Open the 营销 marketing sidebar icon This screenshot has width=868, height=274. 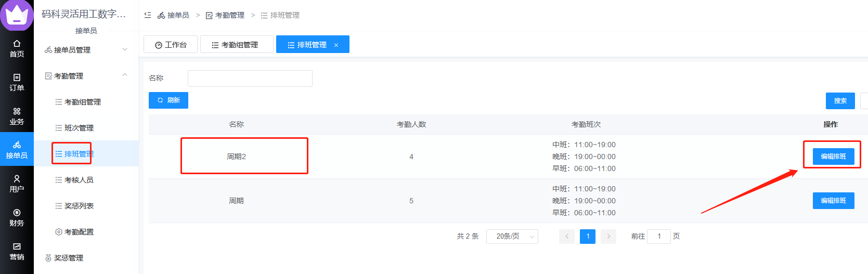coord(17,251)
